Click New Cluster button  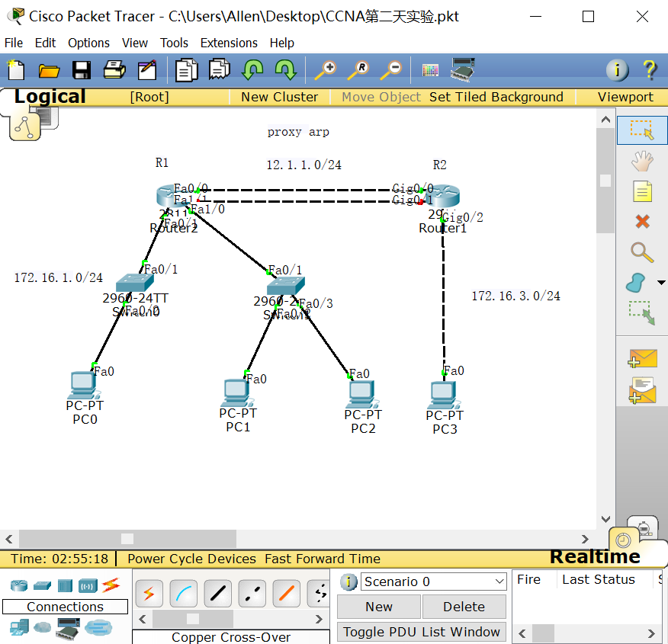279,97
